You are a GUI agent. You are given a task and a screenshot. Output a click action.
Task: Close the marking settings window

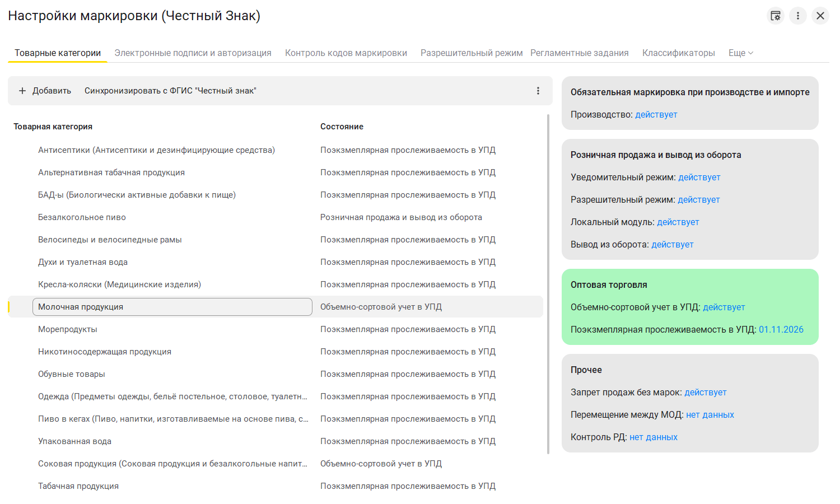pos(820,16)
